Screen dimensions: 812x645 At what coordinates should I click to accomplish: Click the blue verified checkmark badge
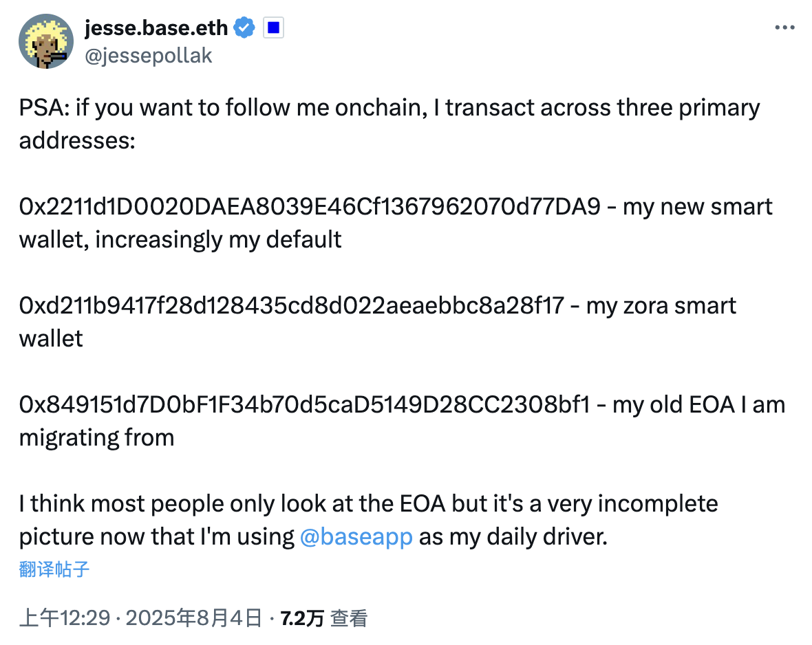244,28
